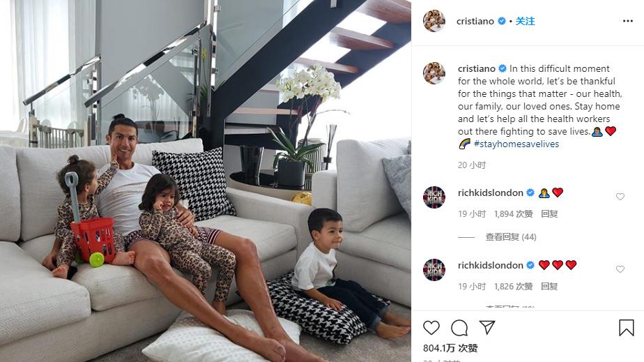The height and width of the screenshot is (362, 644).
Task: Open cristiano username in the caption
Action: point(477,68)
